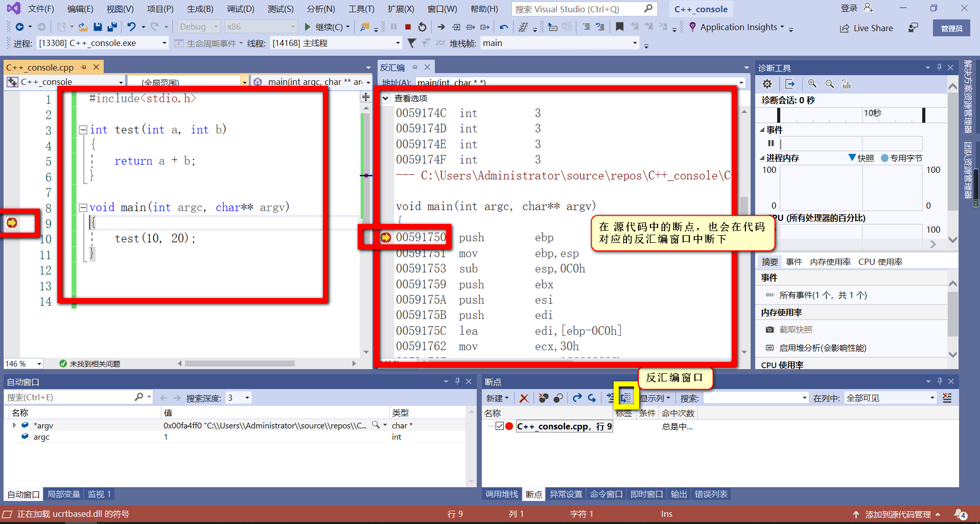Stop debugging with the red square

(408, 27)
